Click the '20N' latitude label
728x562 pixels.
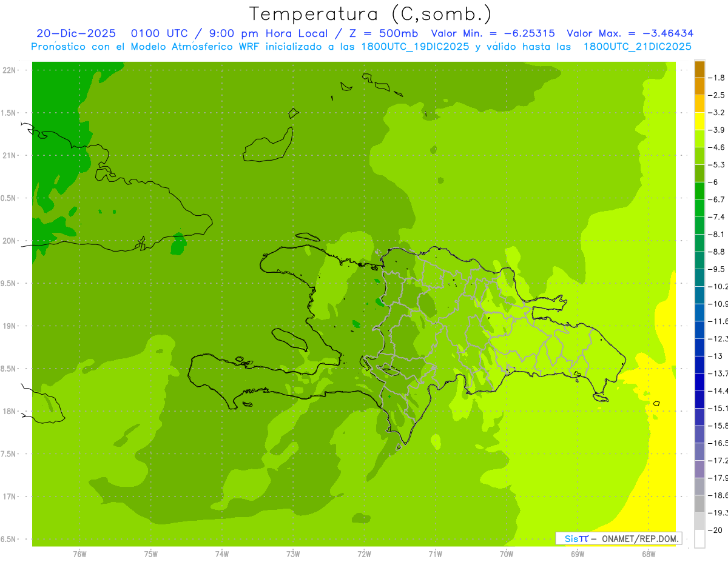(10, 241)
